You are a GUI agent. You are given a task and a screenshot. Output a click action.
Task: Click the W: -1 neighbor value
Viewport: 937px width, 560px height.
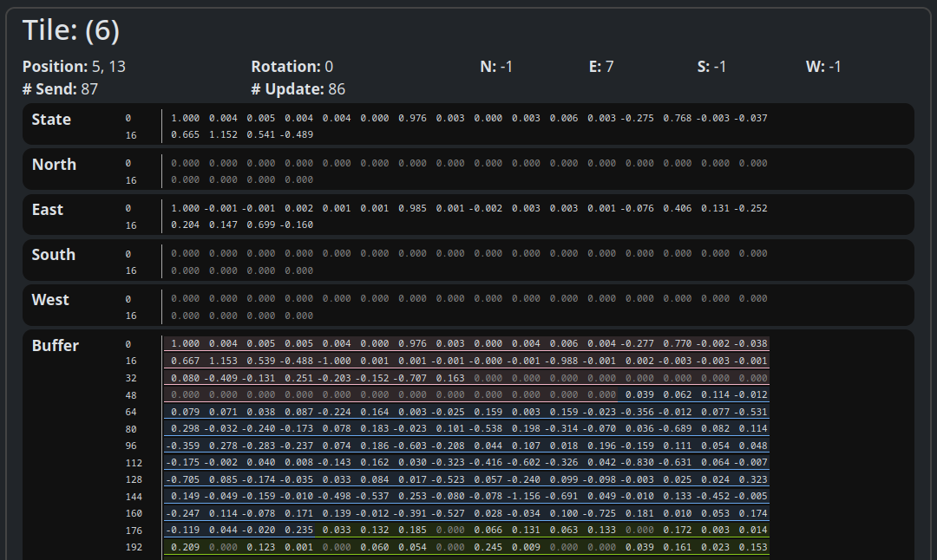823,67
